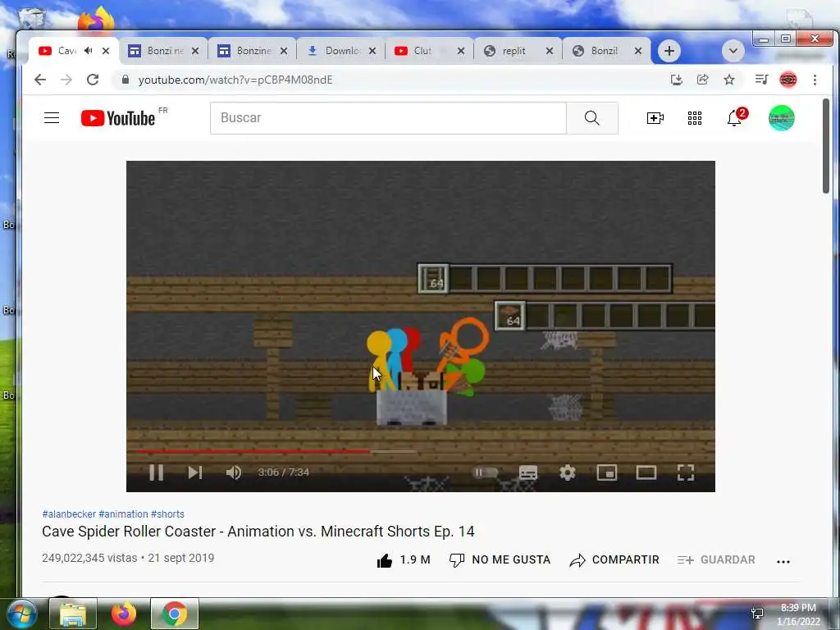840x630 pixels.
Task: Open the notifications bell
Action: pos(734,118)
